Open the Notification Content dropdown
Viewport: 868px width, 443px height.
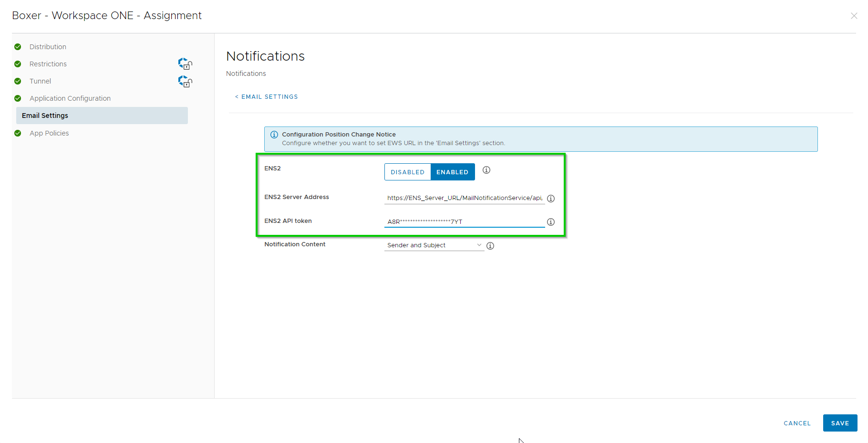[x=479, y=245]
